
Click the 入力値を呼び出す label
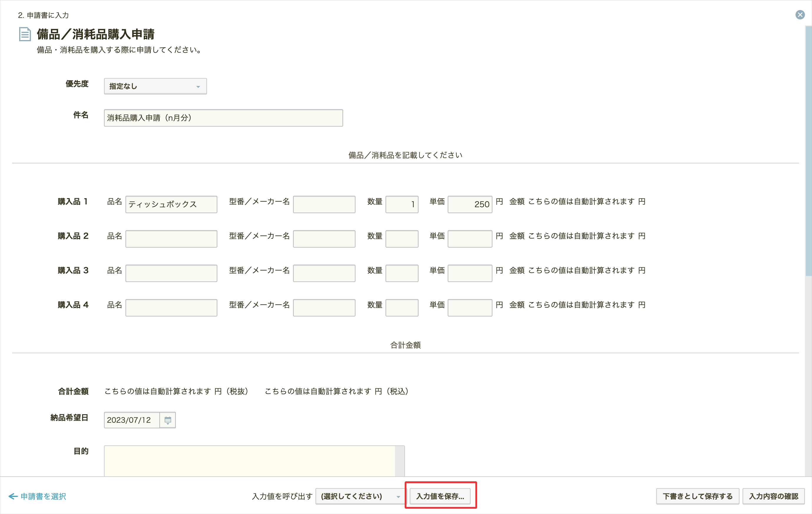tap(282, 496)
